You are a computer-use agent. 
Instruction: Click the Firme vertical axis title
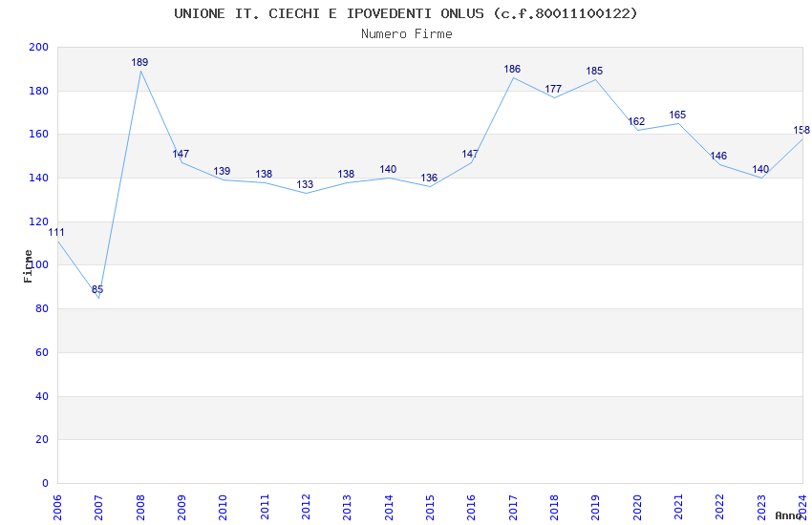(x=28, y=266)
